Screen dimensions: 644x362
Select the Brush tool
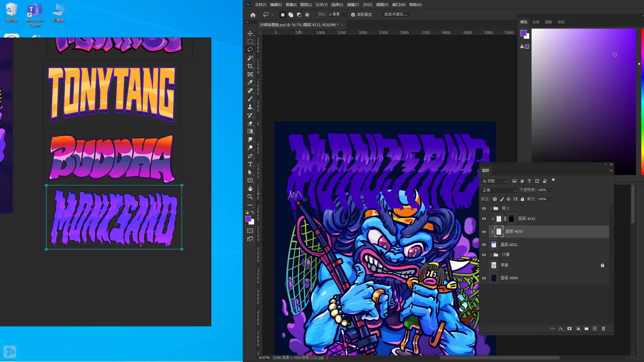250,99
